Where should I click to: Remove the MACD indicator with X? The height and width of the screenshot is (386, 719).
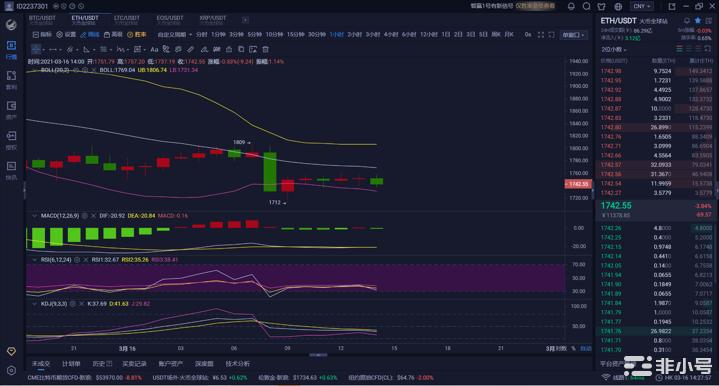point(94,215)
